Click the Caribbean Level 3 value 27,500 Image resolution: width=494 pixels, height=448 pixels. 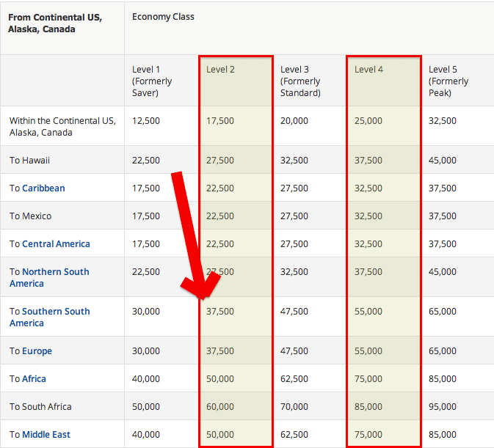coord(294,188)
